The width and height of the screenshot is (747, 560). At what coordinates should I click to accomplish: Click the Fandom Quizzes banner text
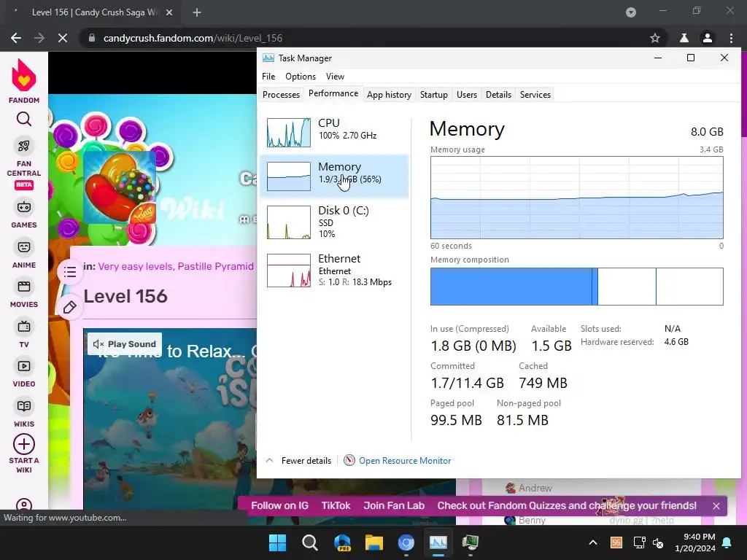click(x=567, y=506)
